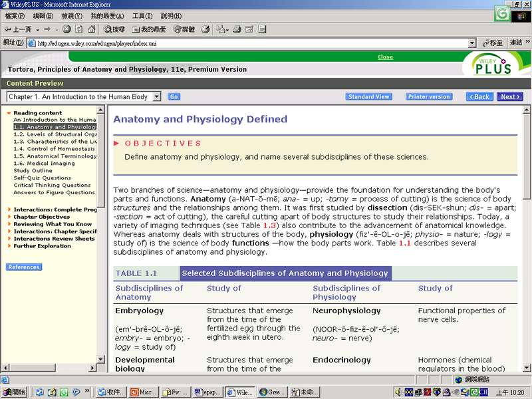Image resolution: width=532 pixels, height=399 pixels.
Task: Open the 我的最愛(A) Favorites menu
Action: (107, 16)
